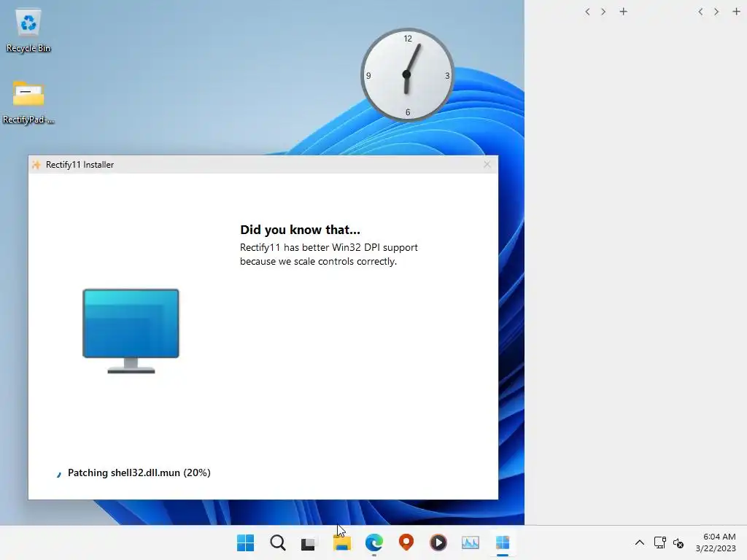This screenshot has width=747, height=560.
Task: Click the "Did you know that..." heading
Action: tap(300, 230)
